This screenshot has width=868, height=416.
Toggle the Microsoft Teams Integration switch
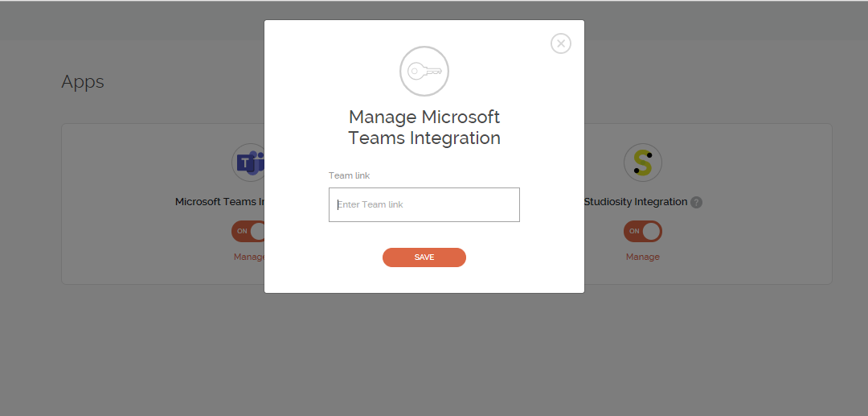pyautogui.click(x=248, y=231)
